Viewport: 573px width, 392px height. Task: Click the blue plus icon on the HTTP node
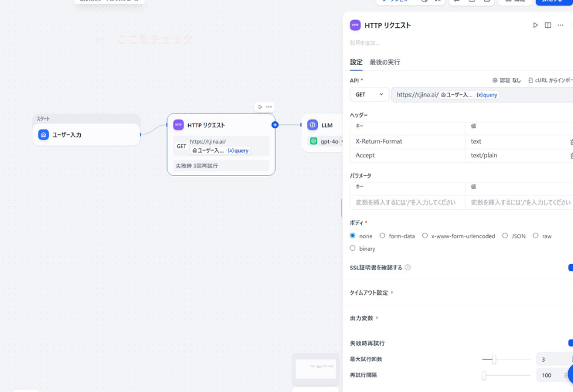tap(275, 125)
